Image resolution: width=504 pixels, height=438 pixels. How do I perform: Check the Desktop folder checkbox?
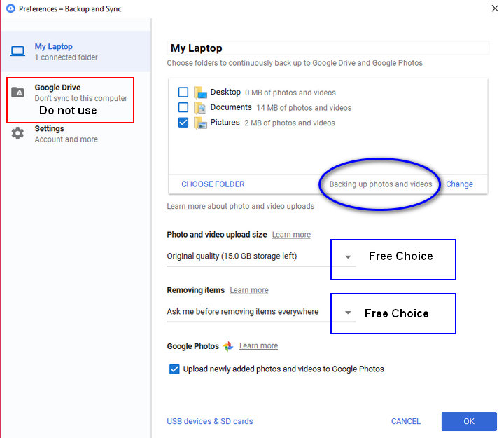point(183,92)
